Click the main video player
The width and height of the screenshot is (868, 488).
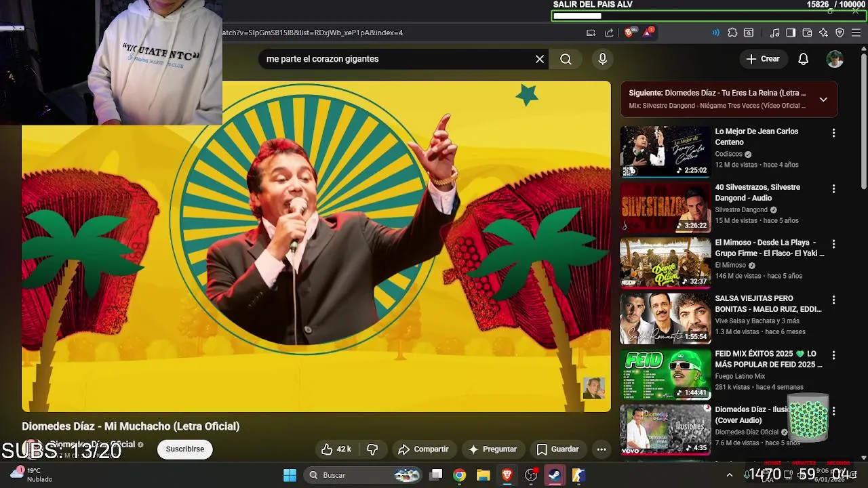coord(316,246)
